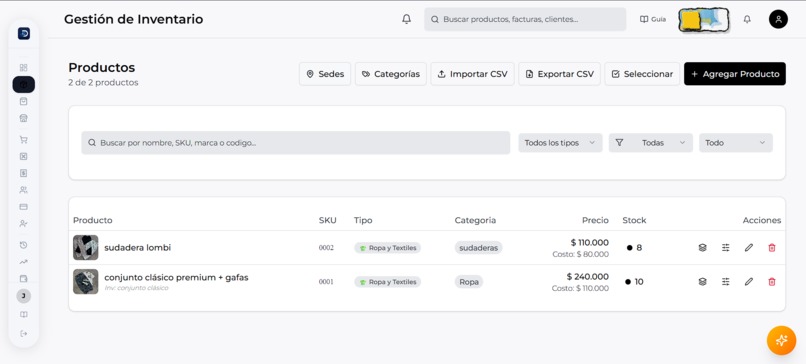The image size is (806, 364).
Task: Click SKU 0002 cell
Action: [x=326, y=248]
